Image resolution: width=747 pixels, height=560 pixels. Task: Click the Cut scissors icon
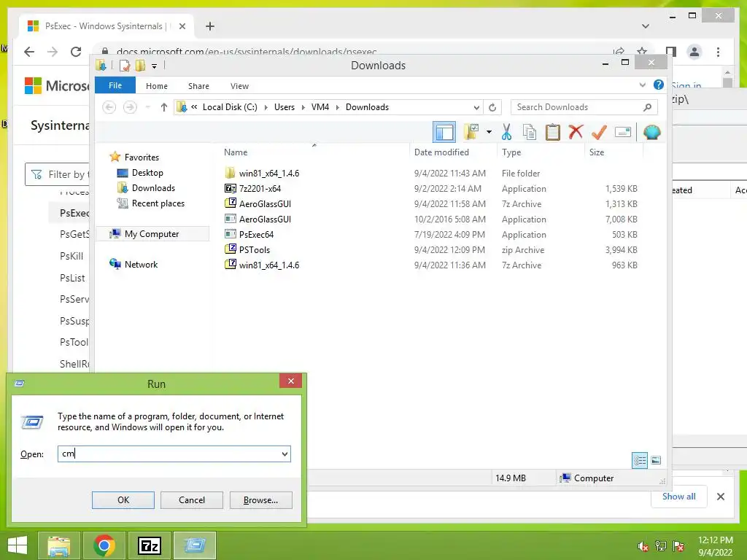506,132
